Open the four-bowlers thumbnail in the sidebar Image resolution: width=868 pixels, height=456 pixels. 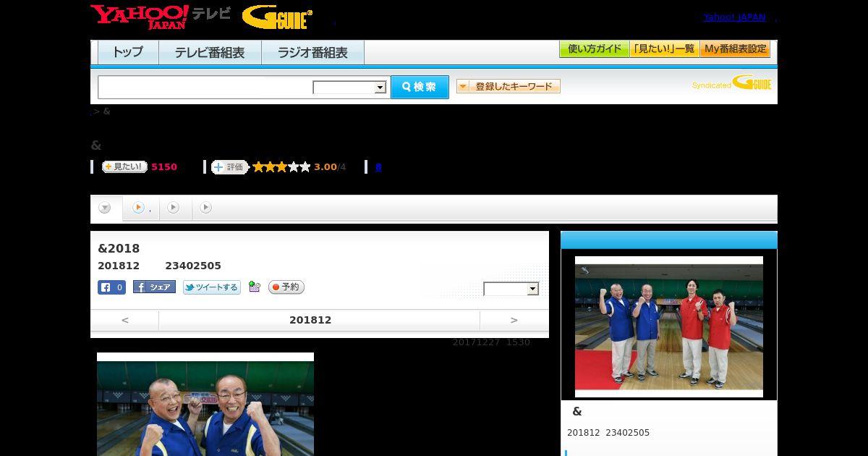click(x=669, y=326)
